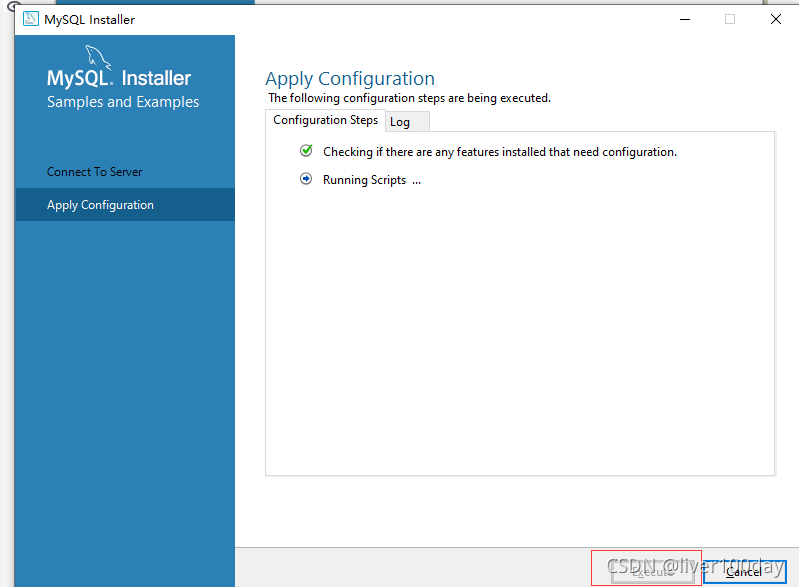Click the MySQL Installer title bar icon
The height and width of the screenshot is (587, 799).
pos(30,19)
